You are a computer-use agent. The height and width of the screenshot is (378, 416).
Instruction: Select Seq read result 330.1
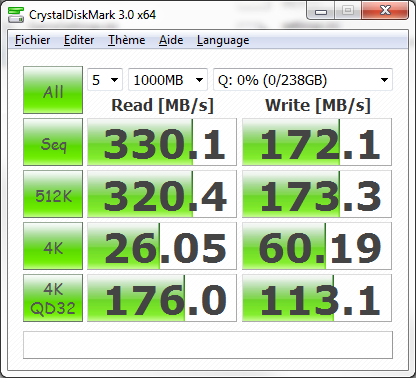162,142
